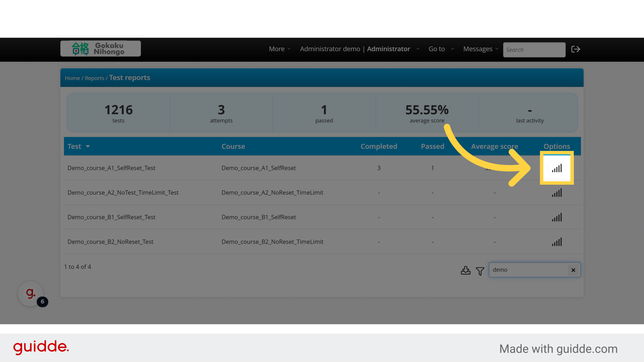Click the logout arrow icon

click(576, 49)
